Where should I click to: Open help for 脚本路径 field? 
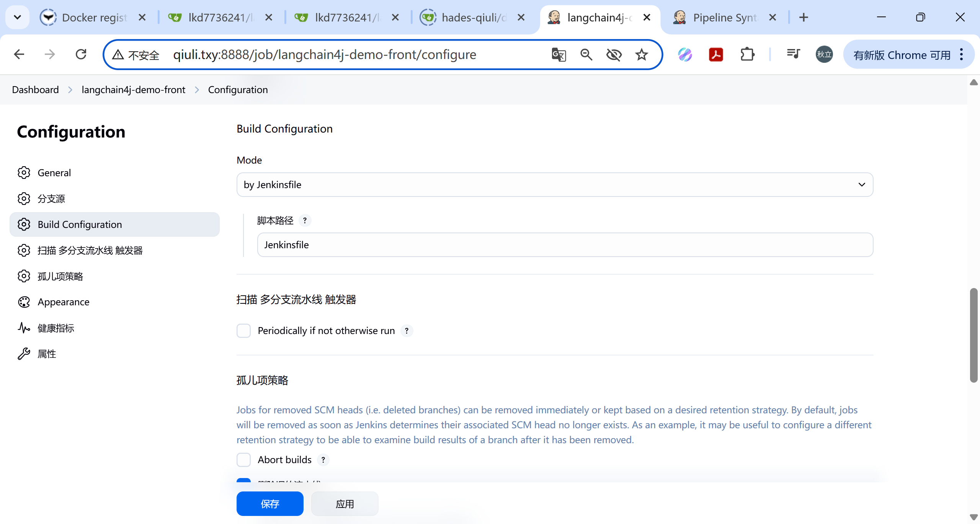[305, 221]
